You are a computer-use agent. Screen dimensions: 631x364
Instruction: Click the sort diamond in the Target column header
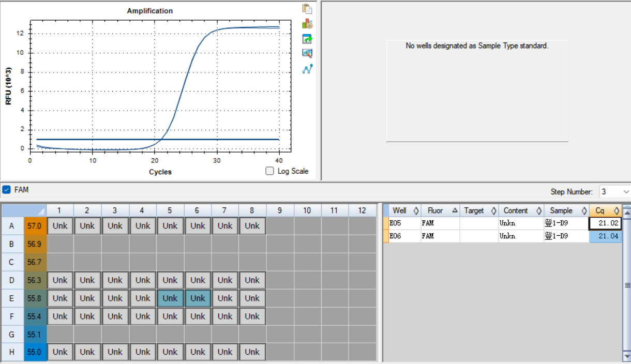pos(493,210)
